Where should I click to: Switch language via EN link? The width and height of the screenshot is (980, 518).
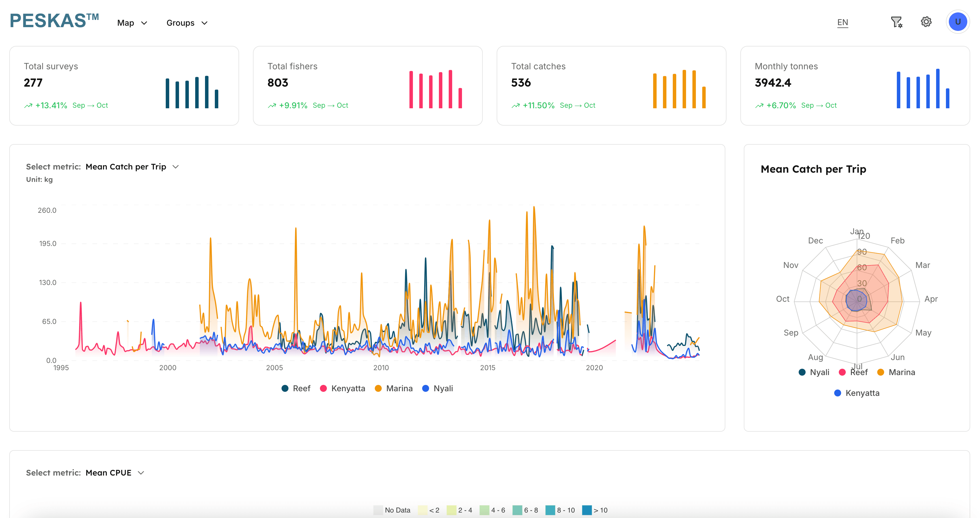842,22
